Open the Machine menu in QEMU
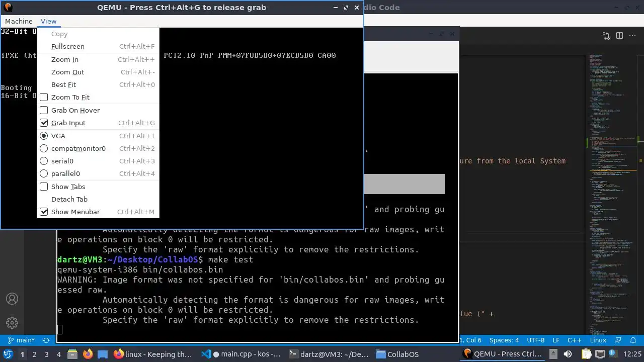This screenshot has width=644, height=362. (19, 21)
